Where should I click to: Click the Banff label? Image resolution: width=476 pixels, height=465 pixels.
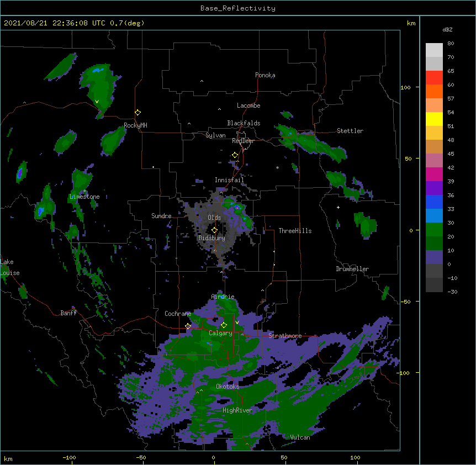click(68, 313)
